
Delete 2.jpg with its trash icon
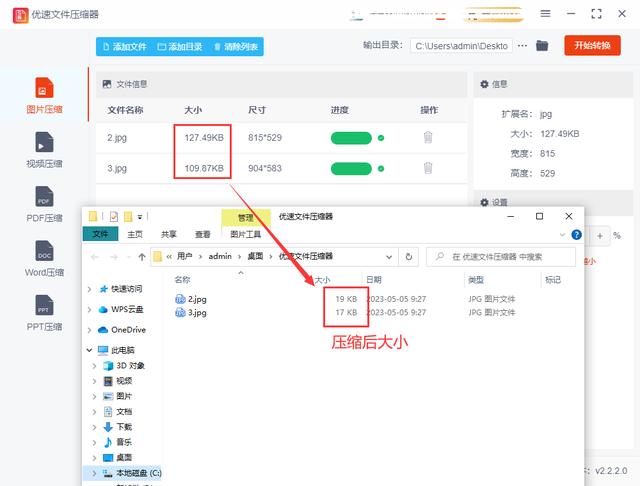coord(428,138)
